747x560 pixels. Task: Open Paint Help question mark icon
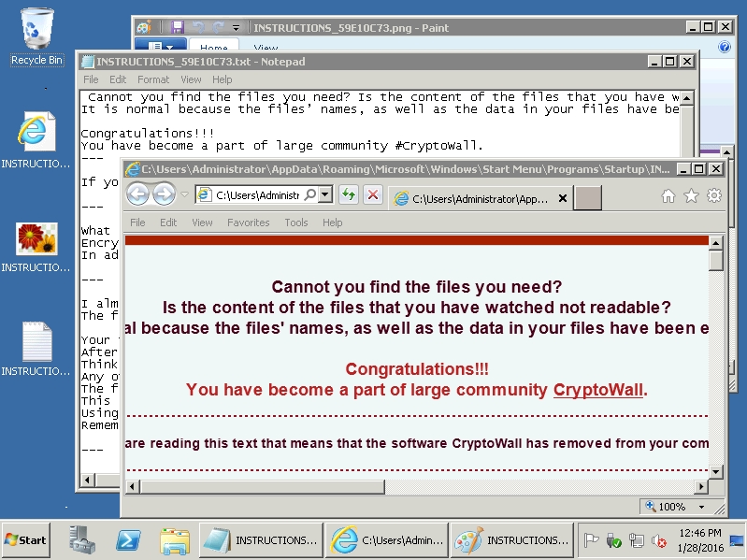click(724, 47)
